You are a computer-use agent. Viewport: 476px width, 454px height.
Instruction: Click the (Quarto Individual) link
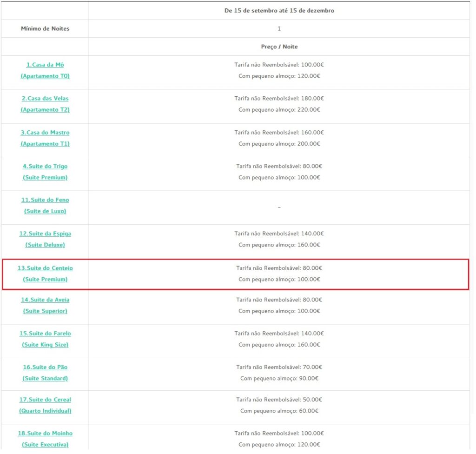click(45, 411)
